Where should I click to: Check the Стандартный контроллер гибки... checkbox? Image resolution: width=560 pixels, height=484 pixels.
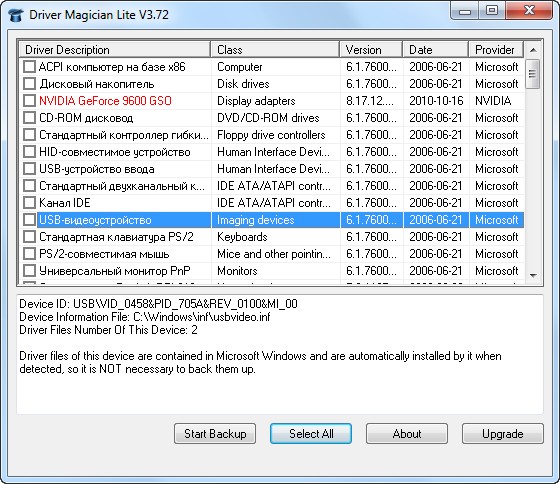tap(29, 135)
